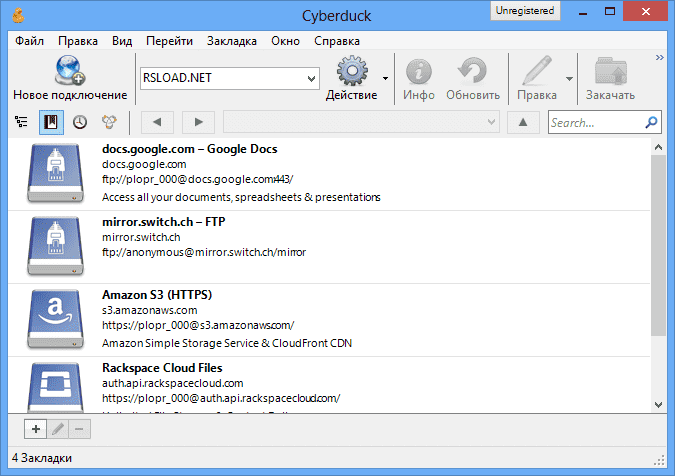Open the Закладка menu
Image resolution: width=675 pixels, height=476 pixels.
(232, 41)
